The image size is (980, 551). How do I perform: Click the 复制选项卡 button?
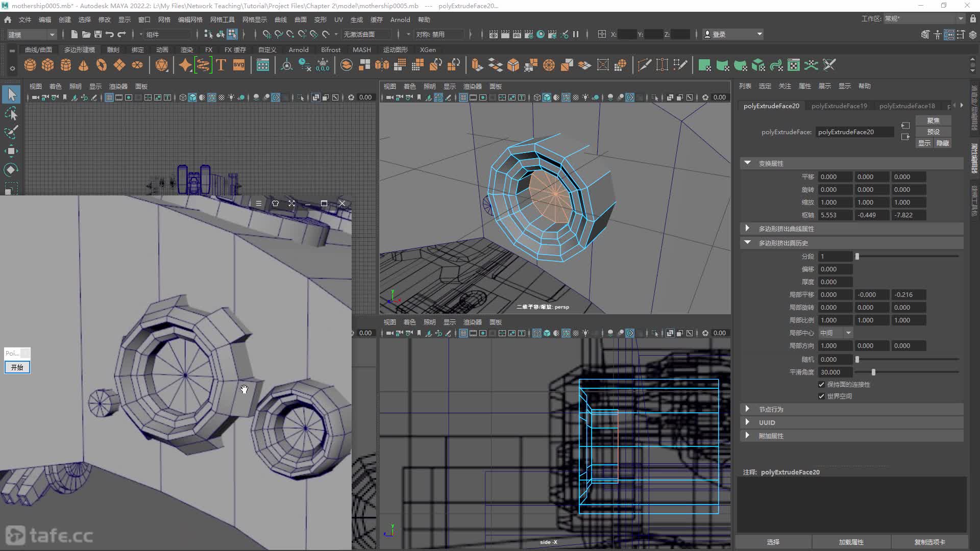click(x=929, y=542)
